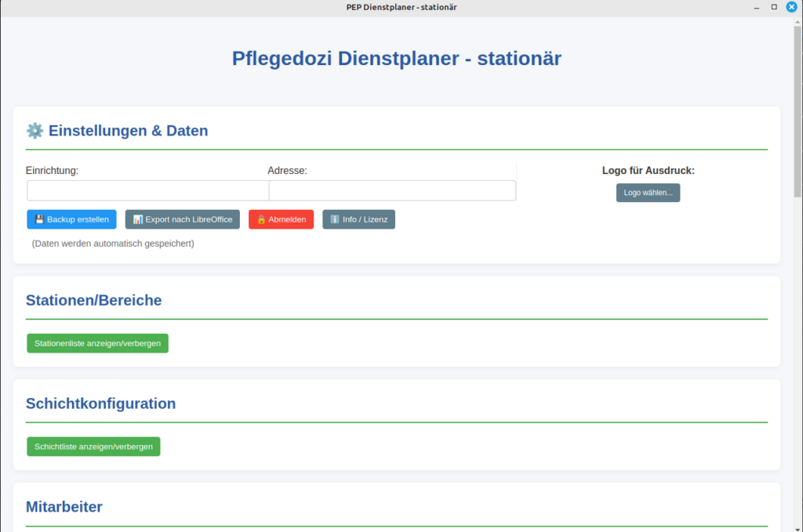Click the lock icon on Abmelden
803x532 pixels.
tap(261, 219)
